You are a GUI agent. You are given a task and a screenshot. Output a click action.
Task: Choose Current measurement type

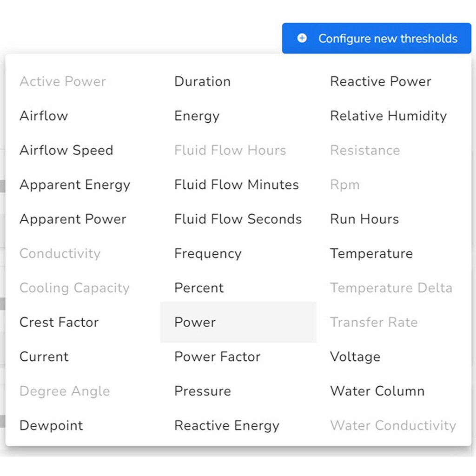pyautogui.click(x=44, y=357)
